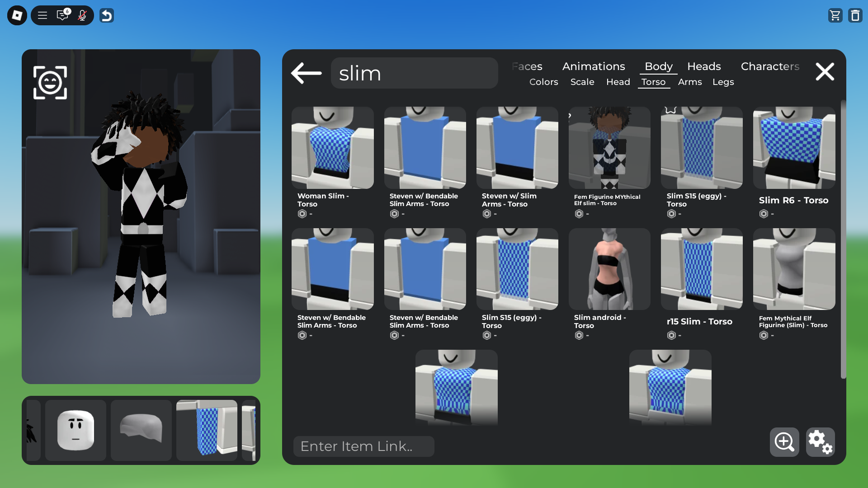Select the Slim android Torso item

click(x=609, y=269)
